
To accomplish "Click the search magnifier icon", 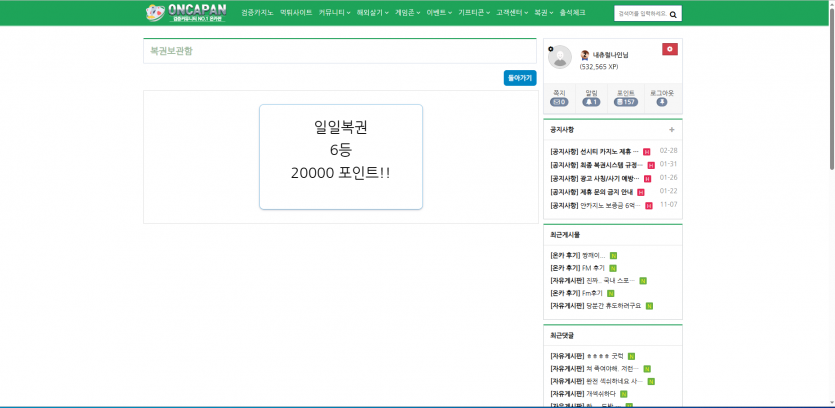I will click(x=673, y=14).
